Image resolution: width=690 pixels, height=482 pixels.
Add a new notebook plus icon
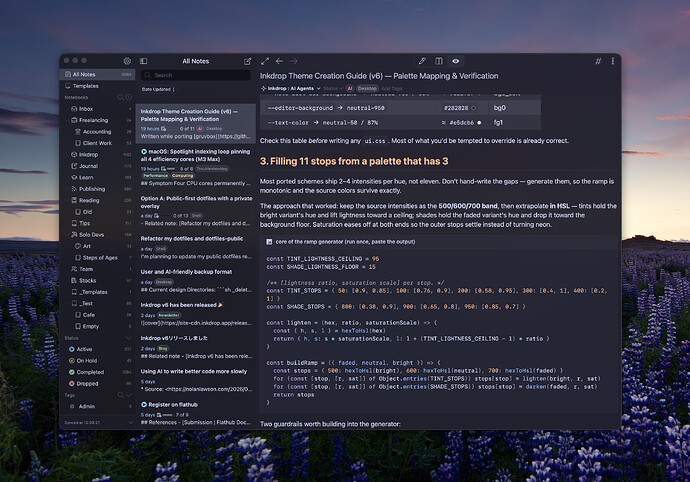(x=128, y=97)
